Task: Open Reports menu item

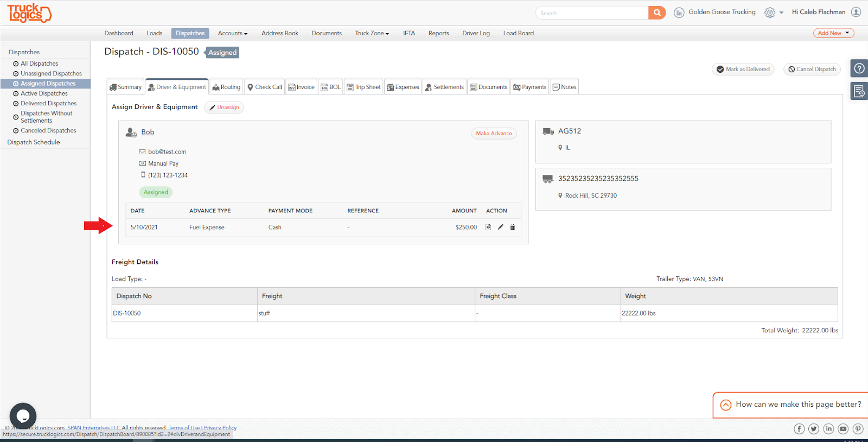Action: tap(439, 33)
